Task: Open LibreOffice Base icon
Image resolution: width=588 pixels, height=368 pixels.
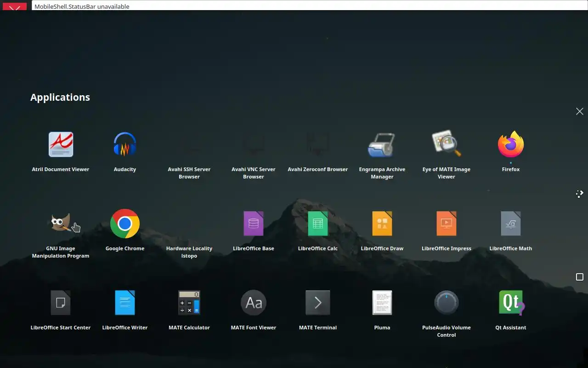Action: tap(254, 224)
